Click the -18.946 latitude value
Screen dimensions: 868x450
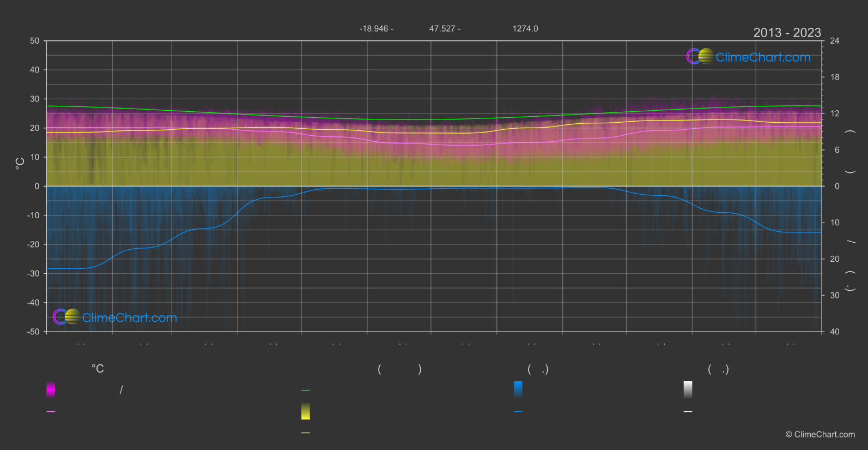pos(373,28)
